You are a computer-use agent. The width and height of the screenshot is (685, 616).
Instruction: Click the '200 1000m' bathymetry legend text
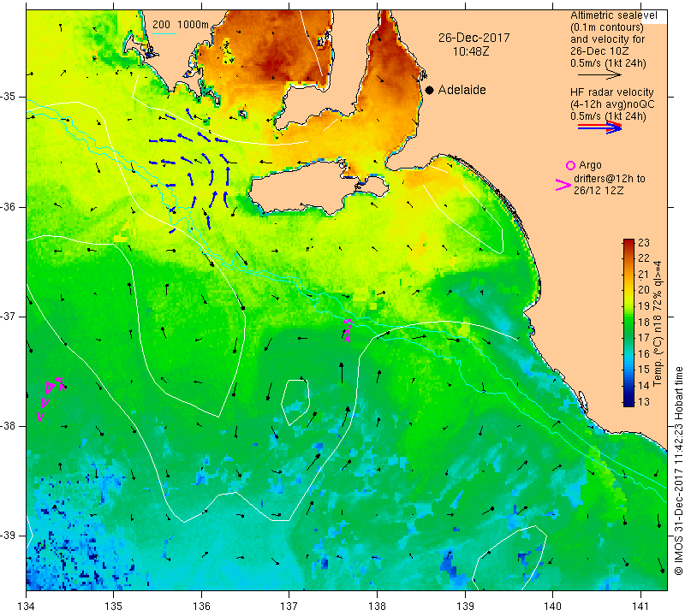[x=181, y=25]
